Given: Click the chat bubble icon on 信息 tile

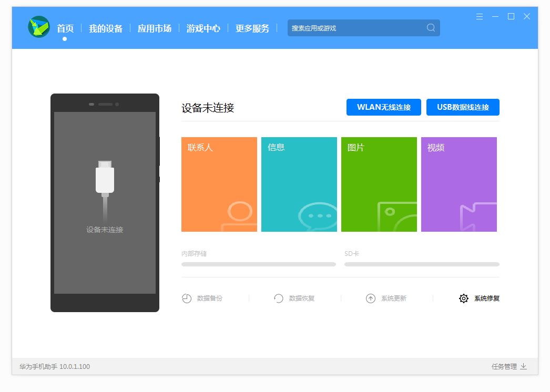Looking at the screenshot, I should click(318, 215).
